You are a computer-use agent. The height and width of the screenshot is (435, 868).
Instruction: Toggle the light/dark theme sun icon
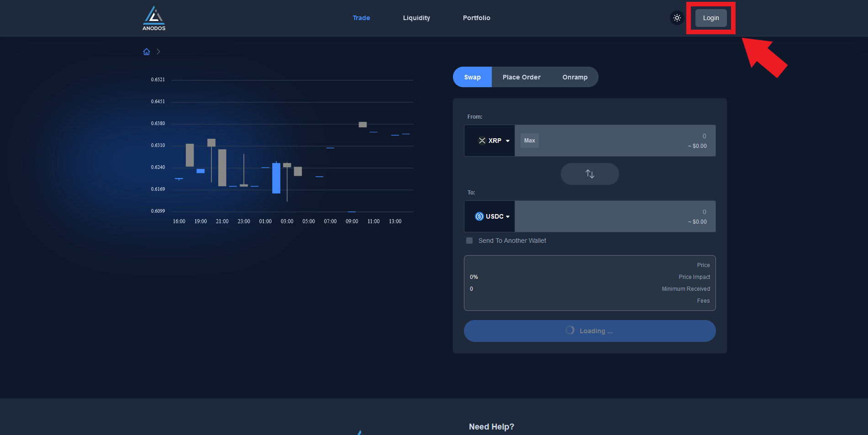coord(677,18)
